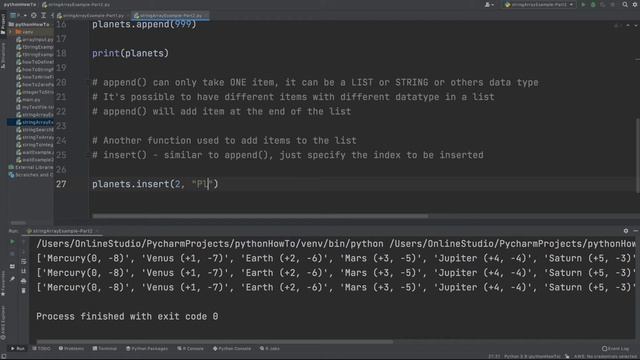This screenshot has height=360, width=640.
Task: Place cursor in planets.insert line 27
Action: (x=155, y=184)
